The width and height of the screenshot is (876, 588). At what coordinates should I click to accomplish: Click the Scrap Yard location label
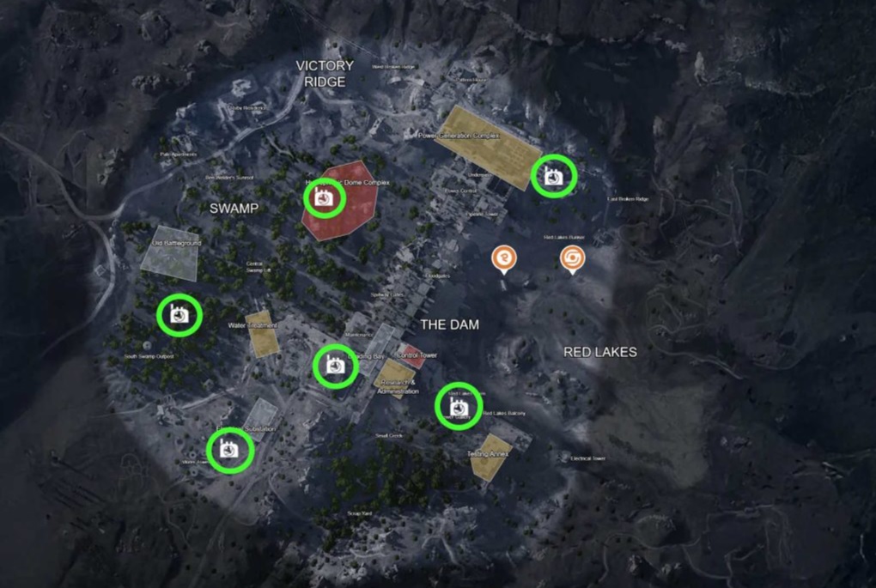359,513
